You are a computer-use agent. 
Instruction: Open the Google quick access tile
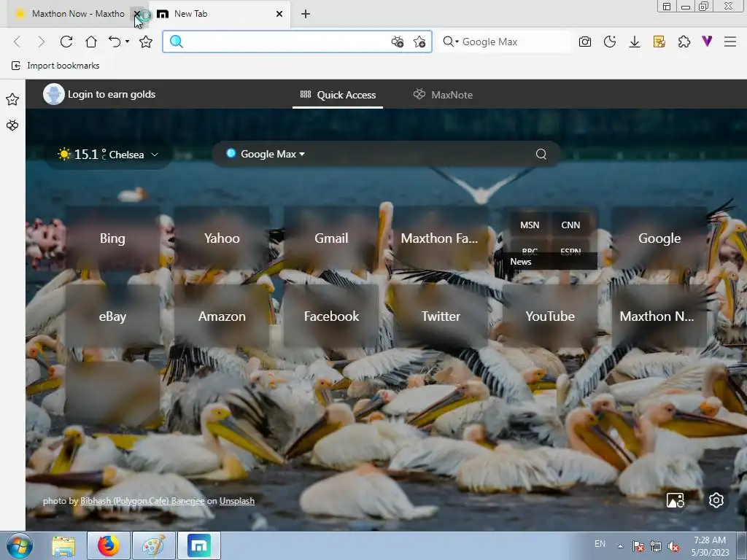point(659,238)
